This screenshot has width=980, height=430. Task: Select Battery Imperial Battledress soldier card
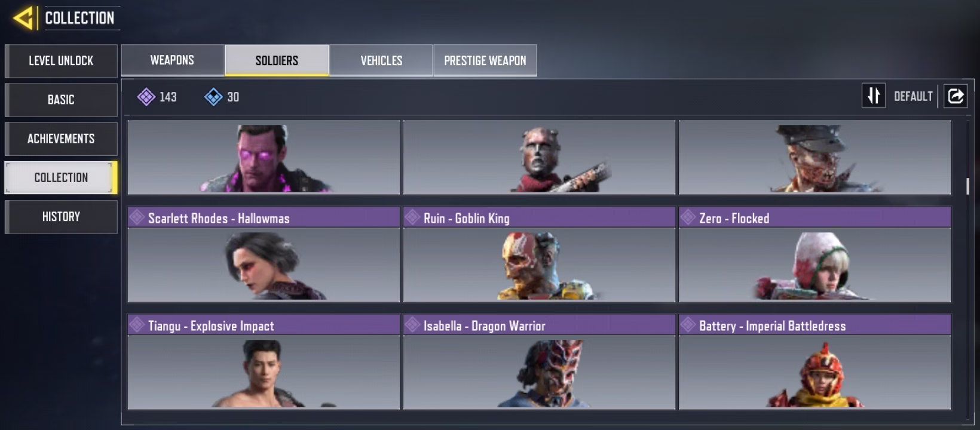(814, 362)
